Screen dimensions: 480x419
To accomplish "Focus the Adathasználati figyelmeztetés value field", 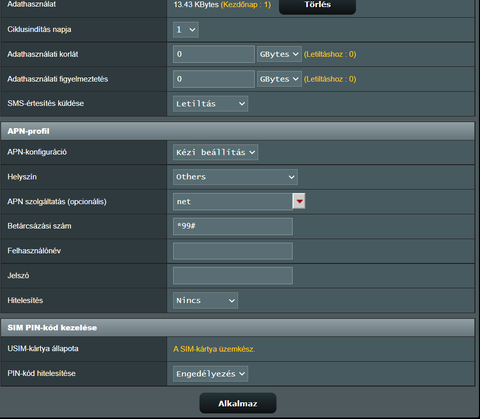I will [214, 79].
